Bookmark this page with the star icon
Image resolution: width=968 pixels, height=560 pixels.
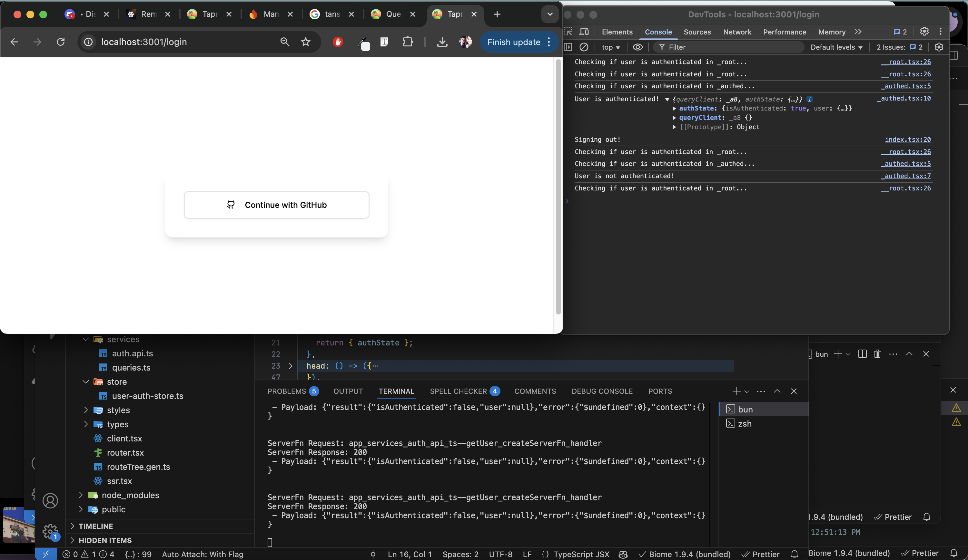point(305,42)
